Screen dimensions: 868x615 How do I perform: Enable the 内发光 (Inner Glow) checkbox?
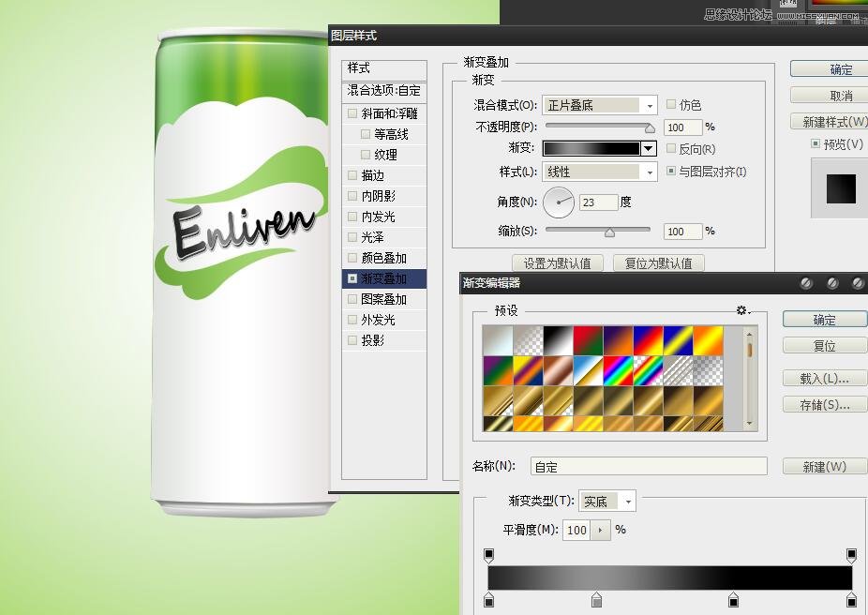(352, 217)
